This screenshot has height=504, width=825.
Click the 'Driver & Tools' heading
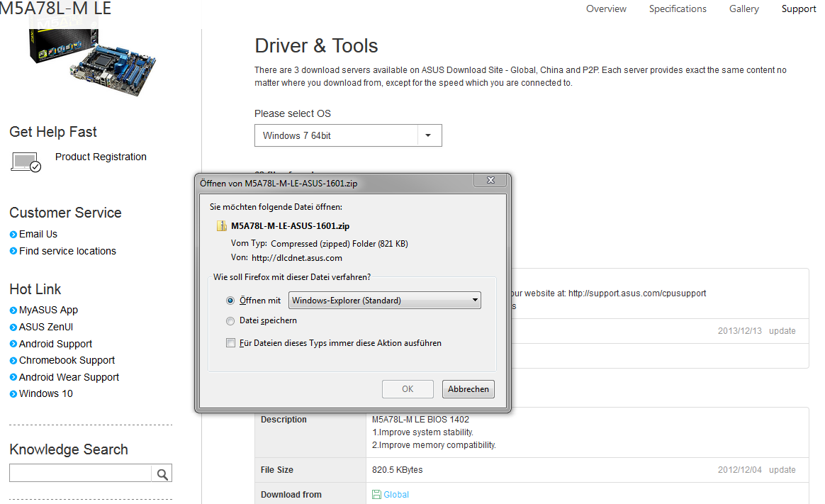click(x=316, y=46)
